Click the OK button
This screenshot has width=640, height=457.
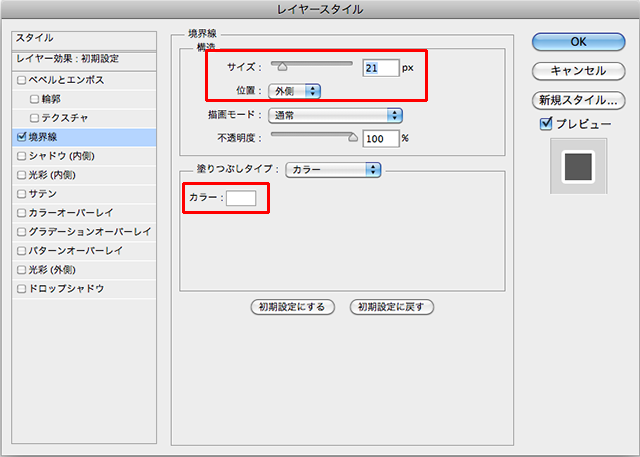coord(578,41)
